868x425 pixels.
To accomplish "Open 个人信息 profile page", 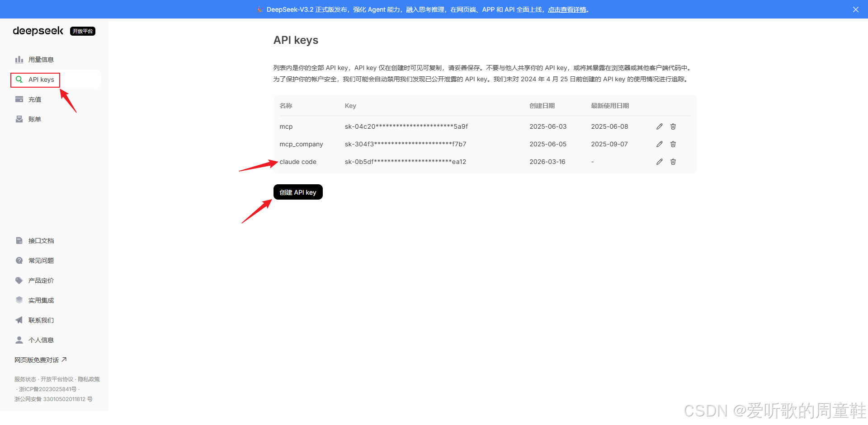I will tap(41, 340).
